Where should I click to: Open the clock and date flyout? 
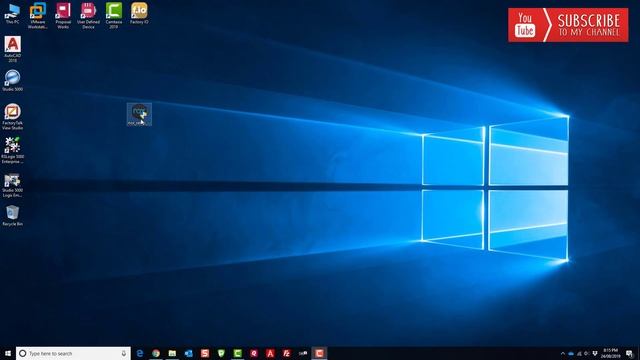tap(611, 353)
